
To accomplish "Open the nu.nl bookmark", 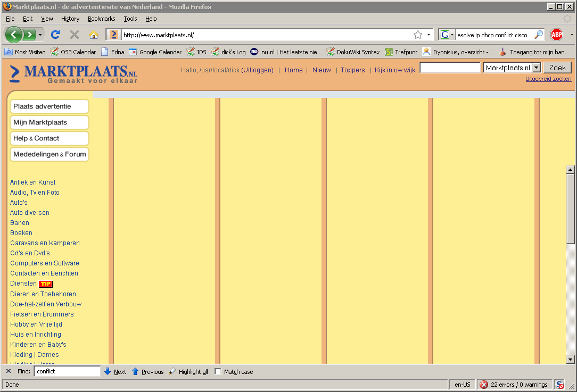I will [286, 52].
